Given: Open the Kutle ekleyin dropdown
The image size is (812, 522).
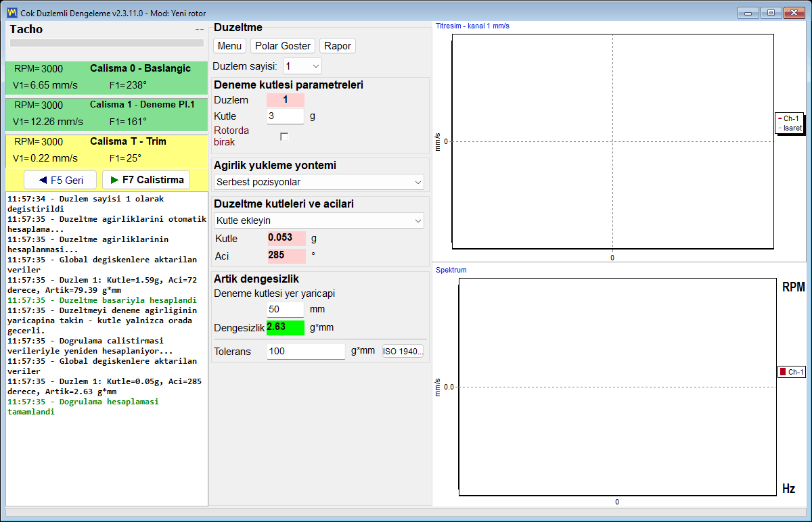Looking at the screenshot, I should (x=319, y=220).
